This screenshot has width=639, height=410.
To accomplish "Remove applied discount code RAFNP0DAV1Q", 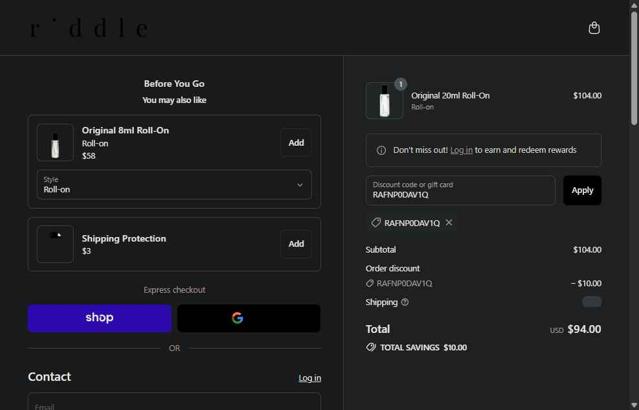I will pyautogui.click(x=449, y=223).
